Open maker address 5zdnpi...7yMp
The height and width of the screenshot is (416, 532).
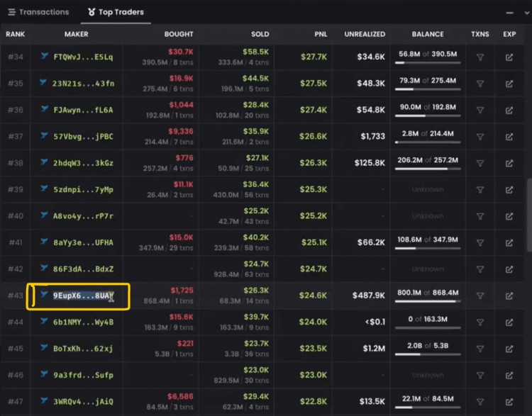(83, 190)
